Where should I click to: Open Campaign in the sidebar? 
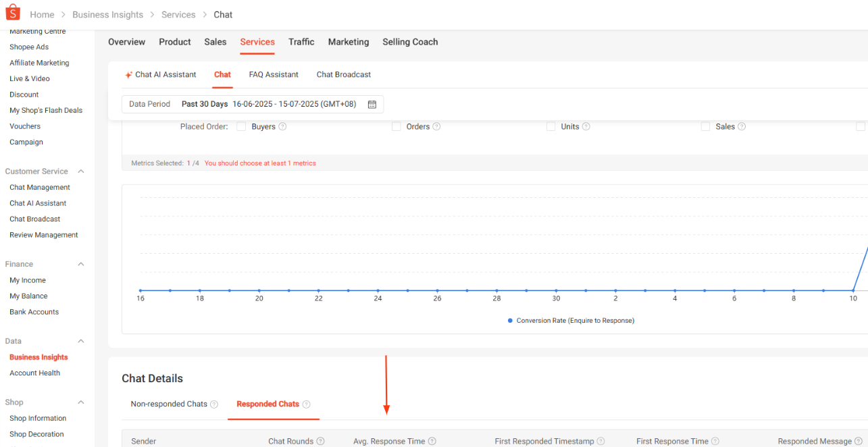(26, 142)
